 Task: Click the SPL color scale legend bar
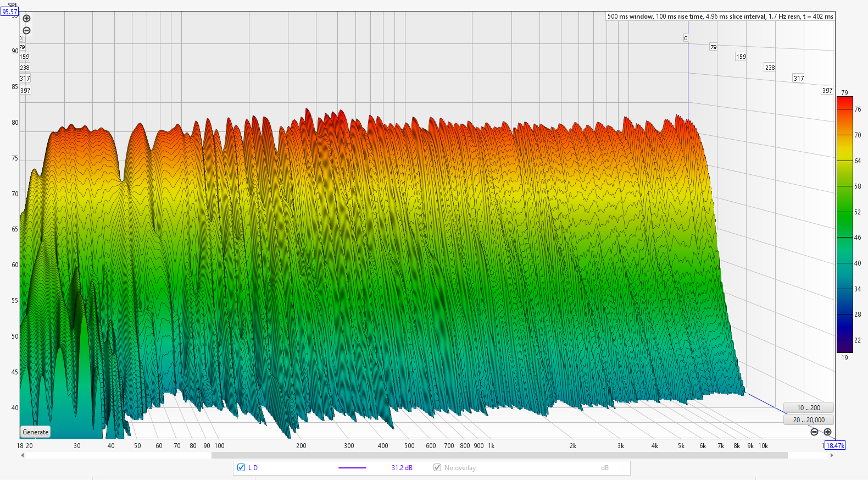pos(844,225)
